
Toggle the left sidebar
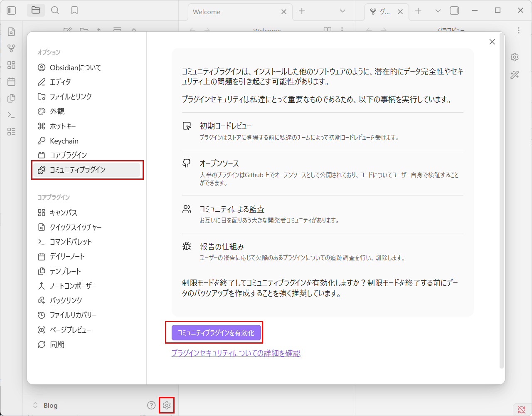[x=12, y=10]
